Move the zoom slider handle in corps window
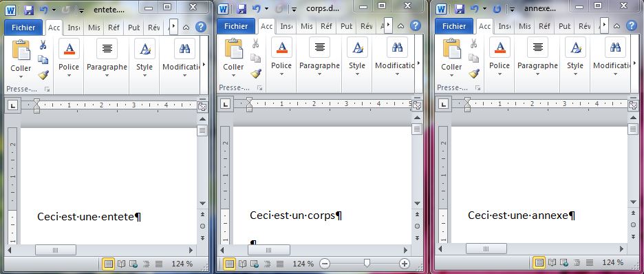644x274 pixels. pyautogui.click(x=367, y=263)
